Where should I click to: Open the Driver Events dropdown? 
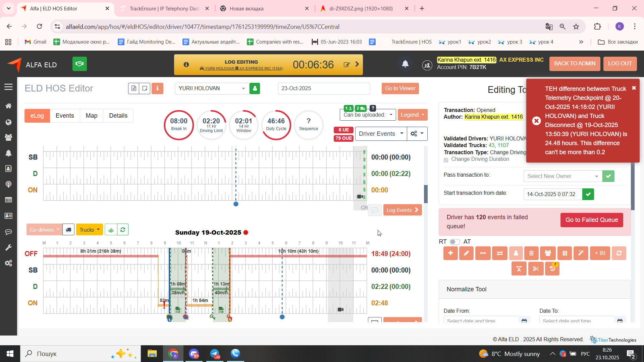(381, 134)
